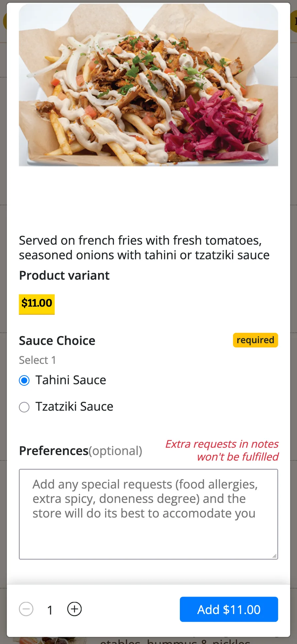Click the Tahini Sauce label text
297x644 pixels.
[71, 380]
